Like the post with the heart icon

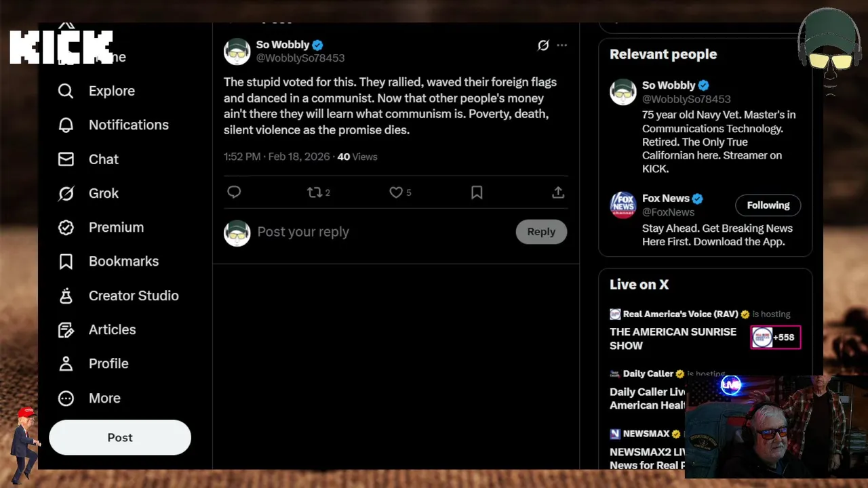click(x=396, y=192)
